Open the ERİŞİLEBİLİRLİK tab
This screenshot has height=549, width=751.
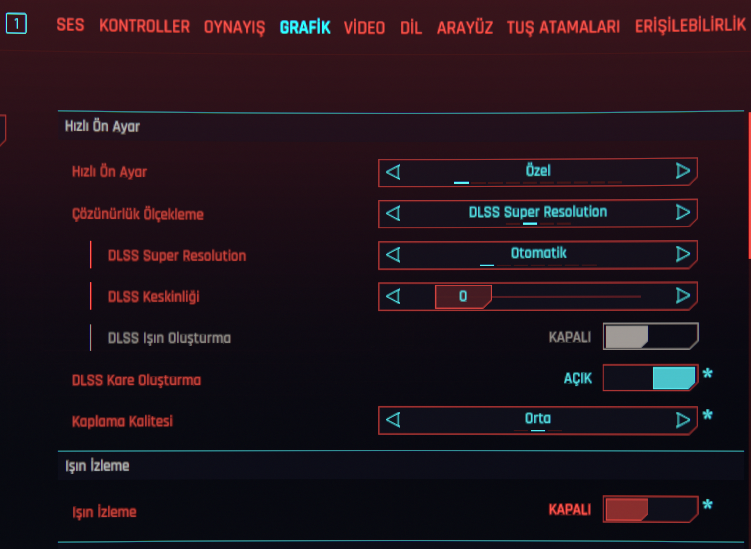pos(690,25)
